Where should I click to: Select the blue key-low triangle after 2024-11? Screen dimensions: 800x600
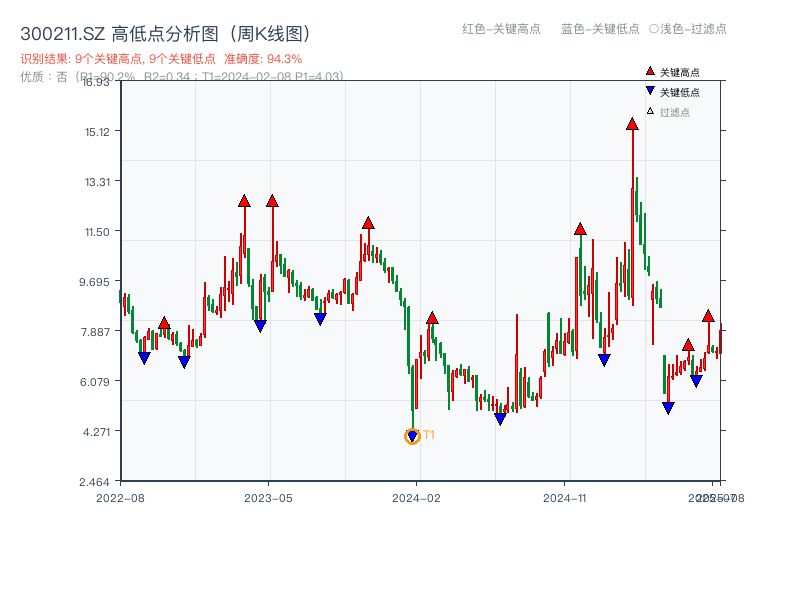point(604,358)
